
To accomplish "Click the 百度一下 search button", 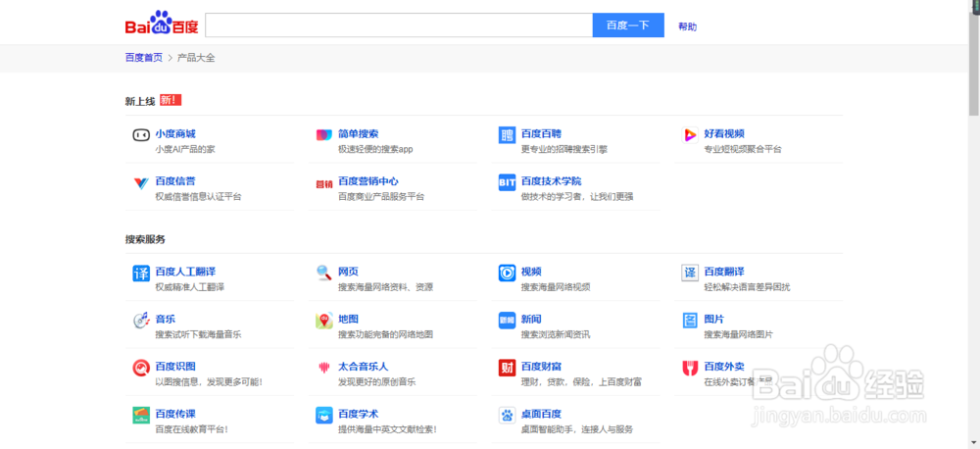I will [628, 25].
